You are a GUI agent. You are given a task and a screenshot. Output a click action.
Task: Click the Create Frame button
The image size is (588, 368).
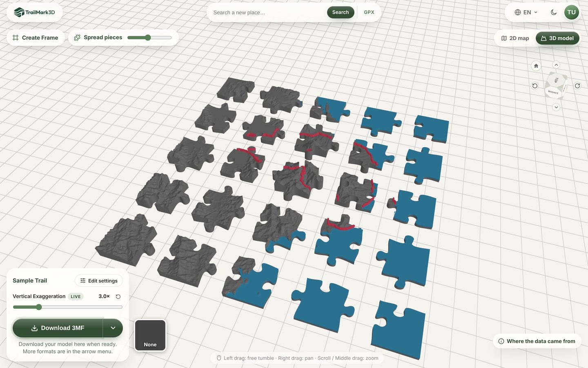point(36,38)
